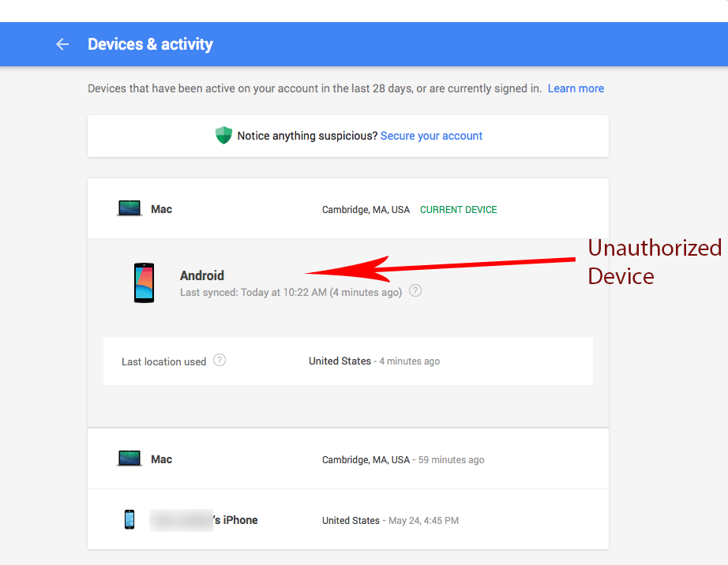Collapse the Android device details

tap(347, 282)
